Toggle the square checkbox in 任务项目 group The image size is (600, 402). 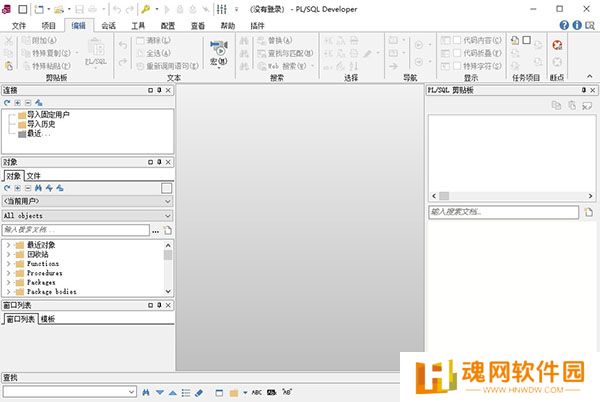tap(527, 40)
